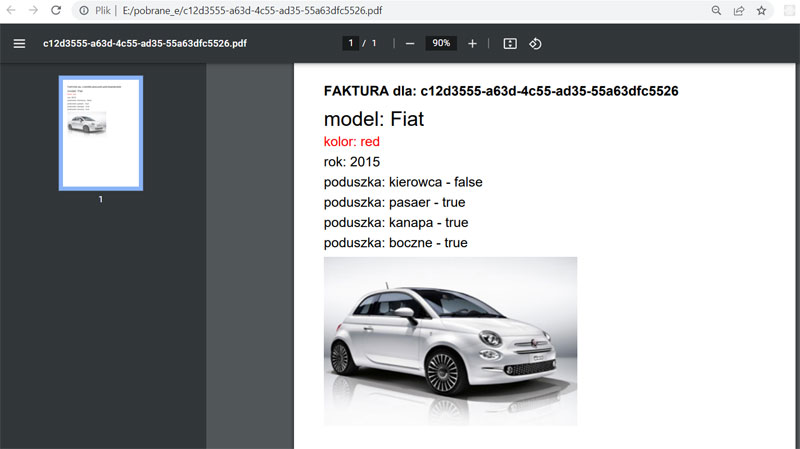800x449 pixels.
Task: Click the zoom in plus button
Action: [473, 44]
